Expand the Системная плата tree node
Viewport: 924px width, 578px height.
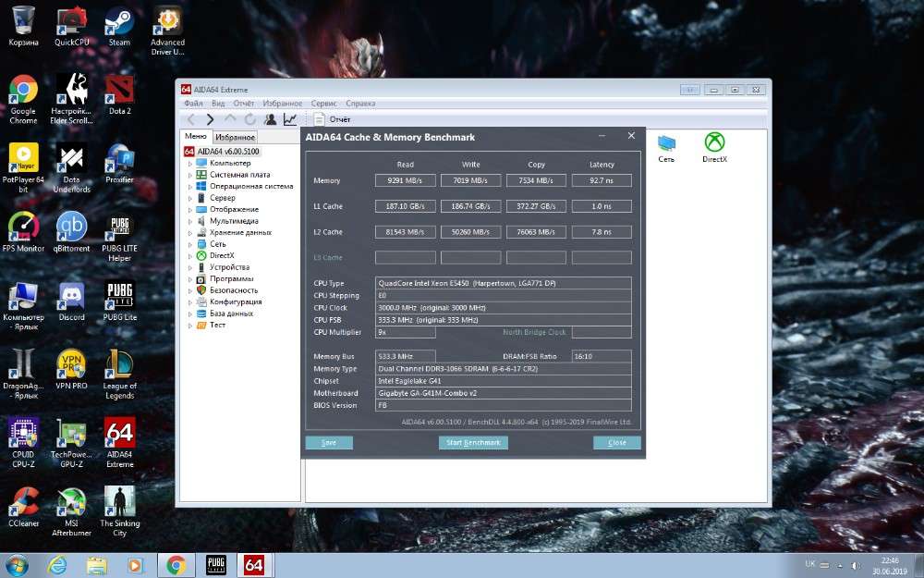tap(190, 175)
